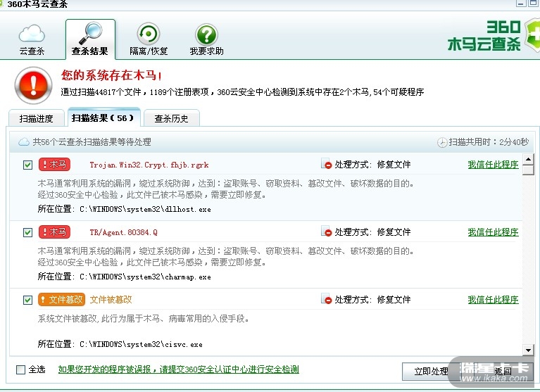
Task: Open the 隔离/恢复 quarantine icon
Action: pyautogui.click(x=149, y=34)
